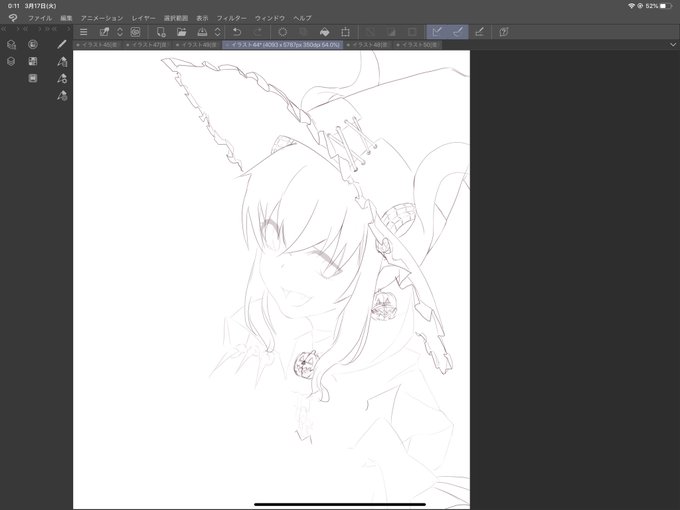This screenshot has height=510, width=680.
Task: Create a new canvas with the New icon
Action: (x=161, y=32)
